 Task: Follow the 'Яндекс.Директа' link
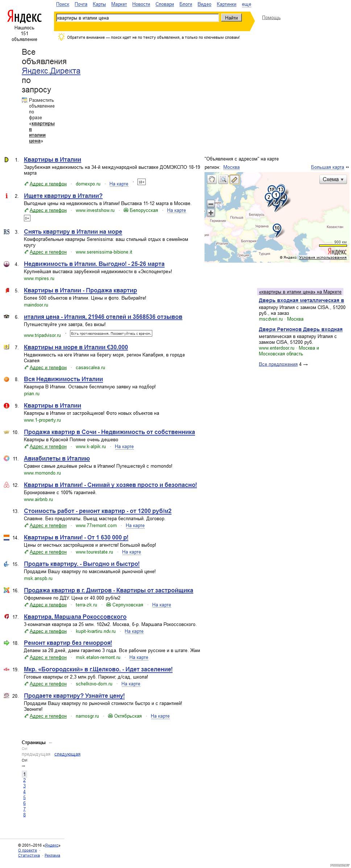coord(51,71)
